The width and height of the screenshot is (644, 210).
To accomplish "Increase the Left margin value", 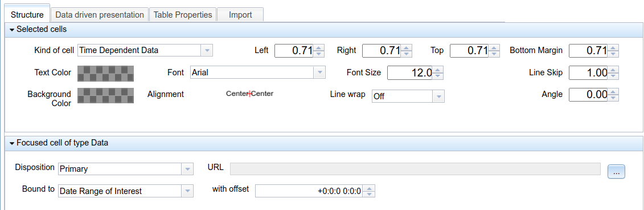I will 319,47.
